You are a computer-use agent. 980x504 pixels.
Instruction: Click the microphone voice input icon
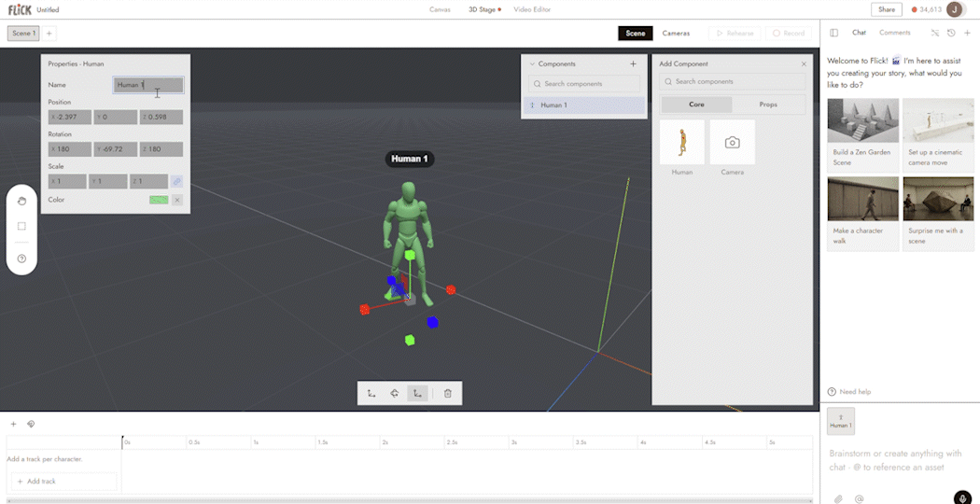tap(963, 497)
